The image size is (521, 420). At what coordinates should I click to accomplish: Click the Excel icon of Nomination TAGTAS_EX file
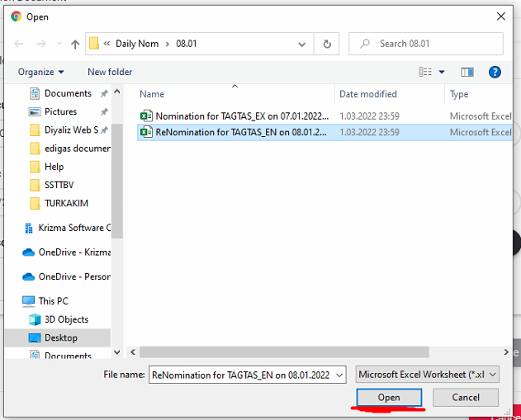click(146, 116)
